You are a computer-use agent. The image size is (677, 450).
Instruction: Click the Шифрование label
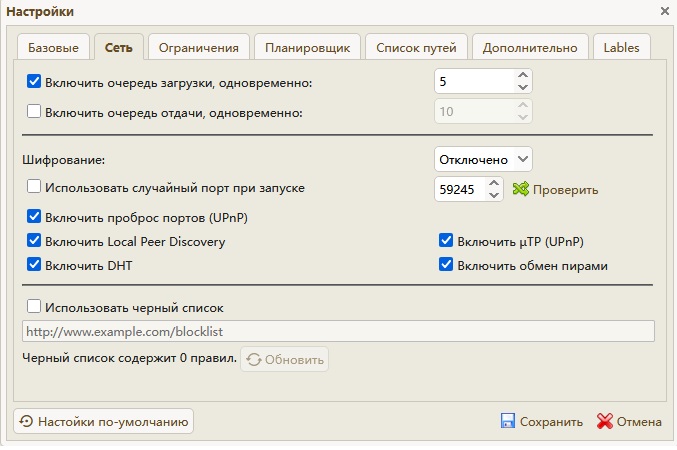(x=63, y=160)
